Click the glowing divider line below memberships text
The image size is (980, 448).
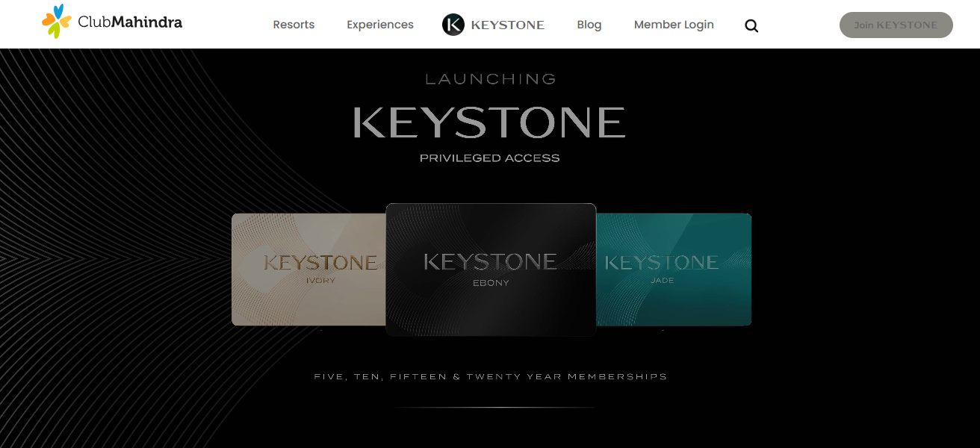(x=494, y=408)
